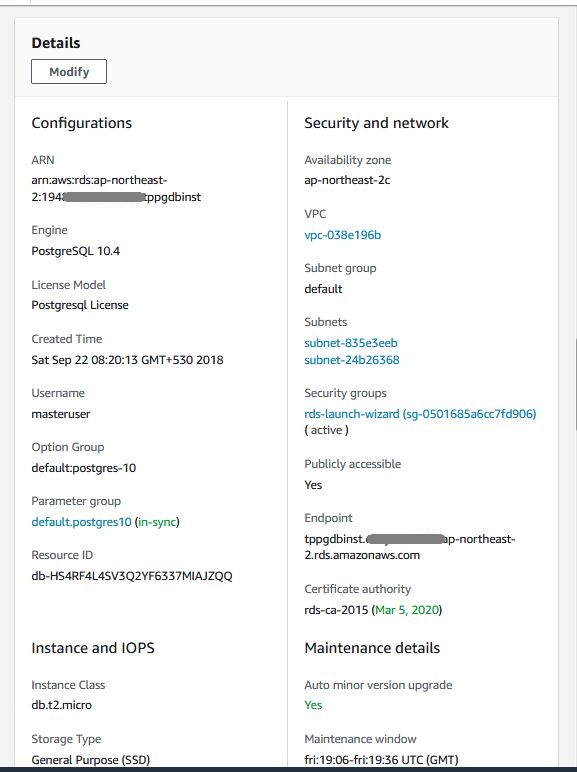Click the Maintenance details heading
The height and width of the screenshot is (772, 577).
372,648
